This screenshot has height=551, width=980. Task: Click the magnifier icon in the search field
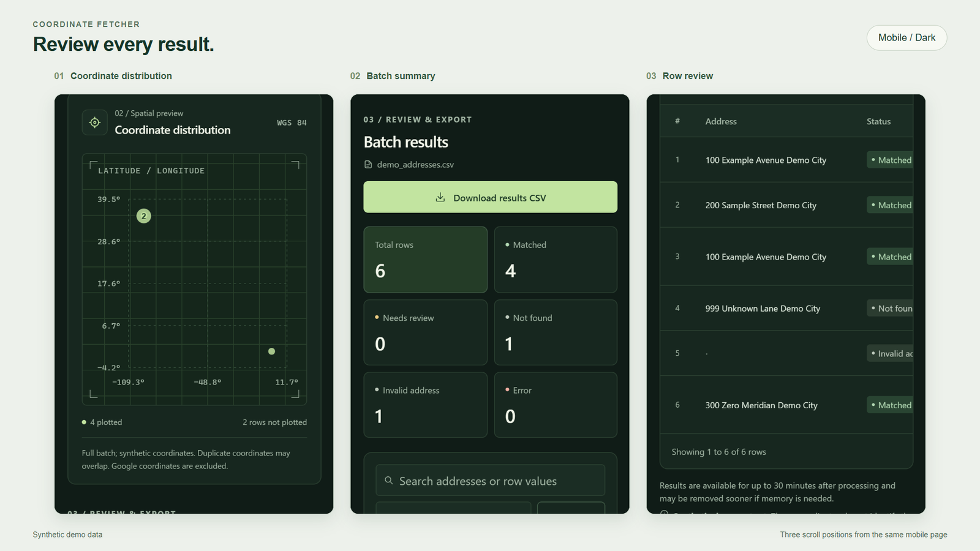pyautogui.click(x=388, y=481)
